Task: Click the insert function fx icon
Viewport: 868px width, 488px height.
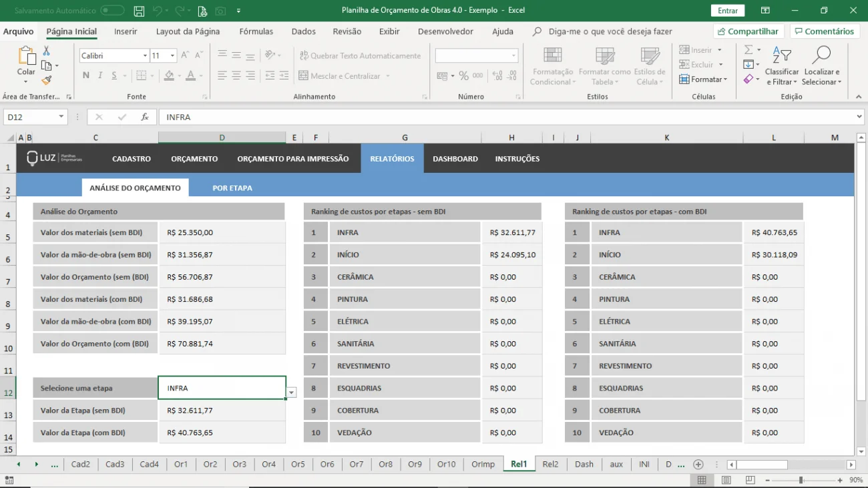Action: click(145, 117)
